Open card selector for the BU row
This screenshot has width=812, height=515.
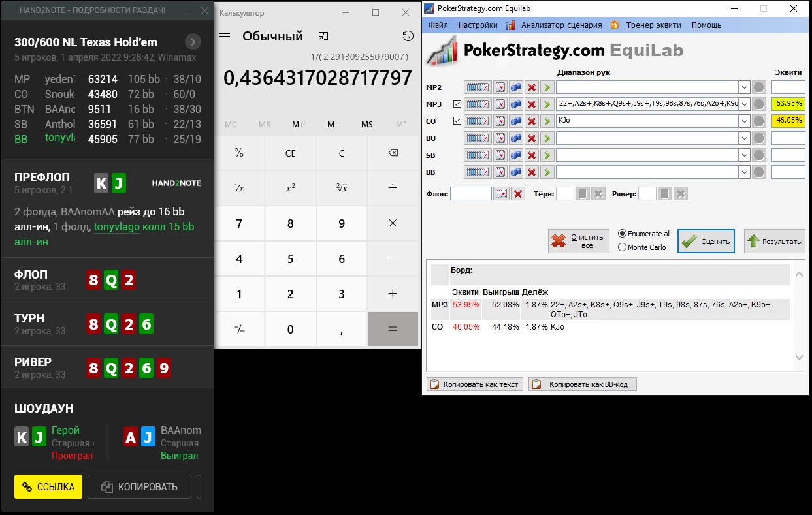click(x=500, y=138)
